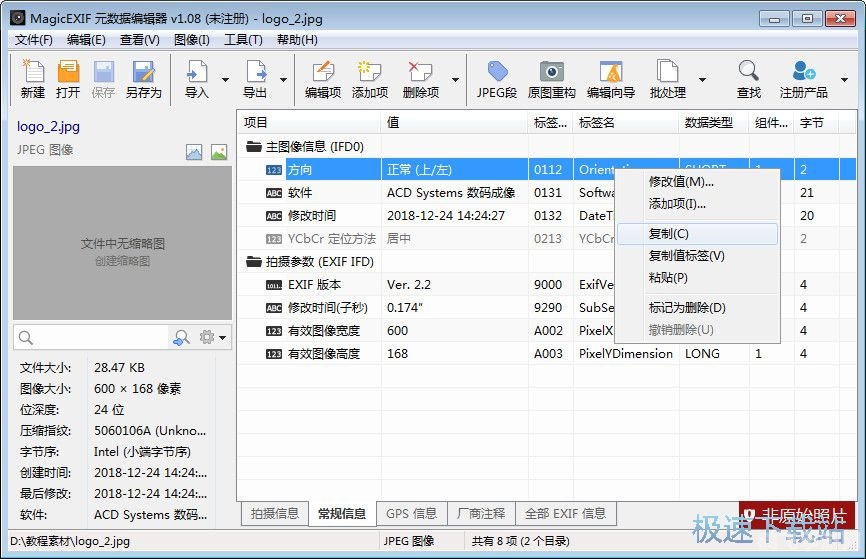Choose 添加项(I)... in the context menu
This screenshot has width=866, height=559.
[697, 204]
